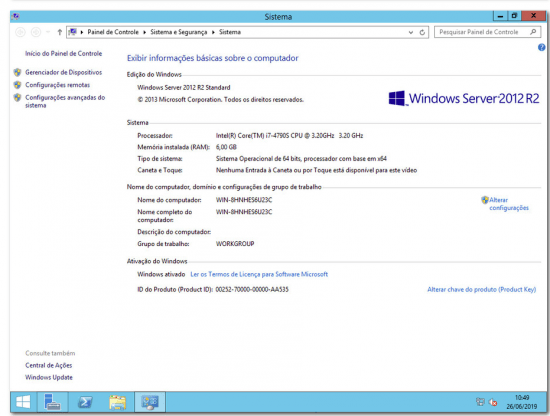The image size is (550, 416).
Task: Click the back navigation arrow
Action: pyautogui.click(x=20, y=32)
